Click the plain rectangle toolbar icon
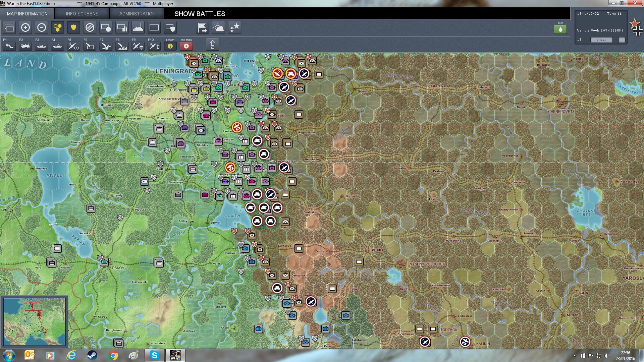 pos(154,27)
